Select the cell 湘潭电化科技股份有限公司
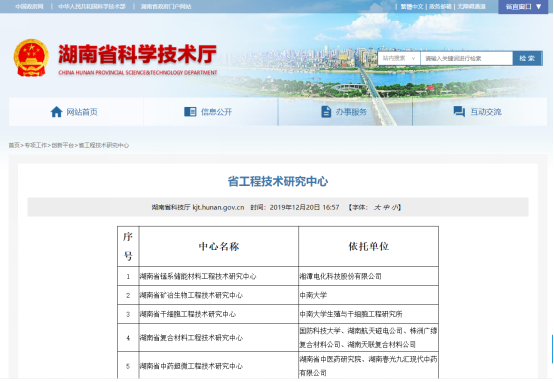554x382 pixels. [x=369, y=276]
